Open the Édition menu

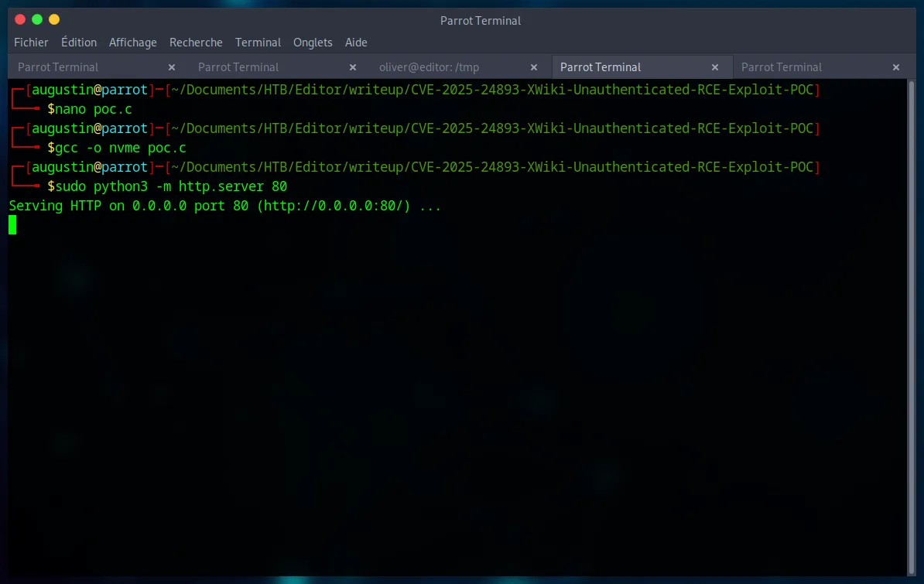tap(79, 43)
